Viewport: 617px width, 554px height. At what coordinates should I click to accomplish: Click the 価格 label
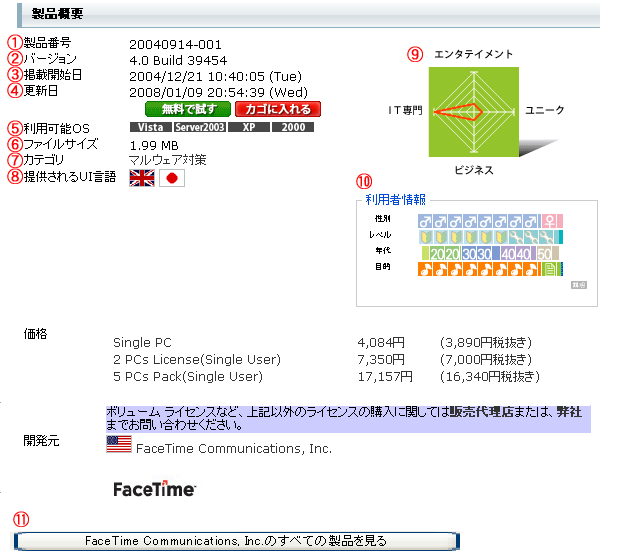coord(35,334)
